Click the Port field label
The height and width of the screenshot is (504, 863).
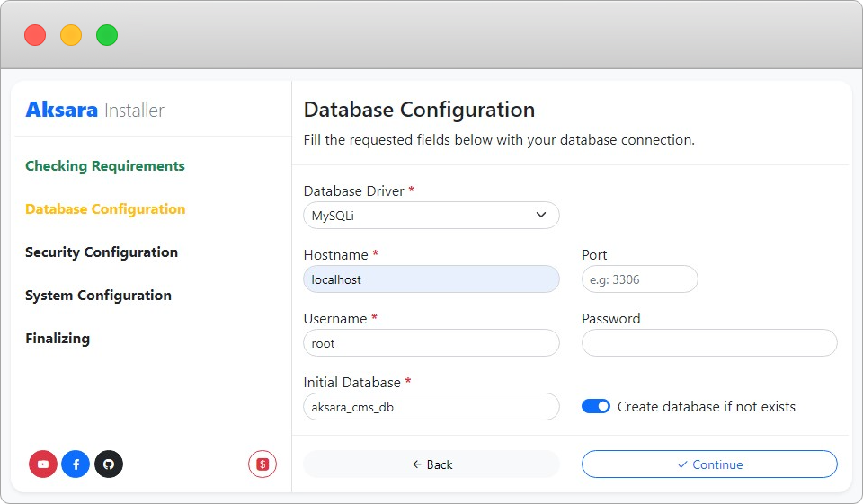(x=594, y=255)
